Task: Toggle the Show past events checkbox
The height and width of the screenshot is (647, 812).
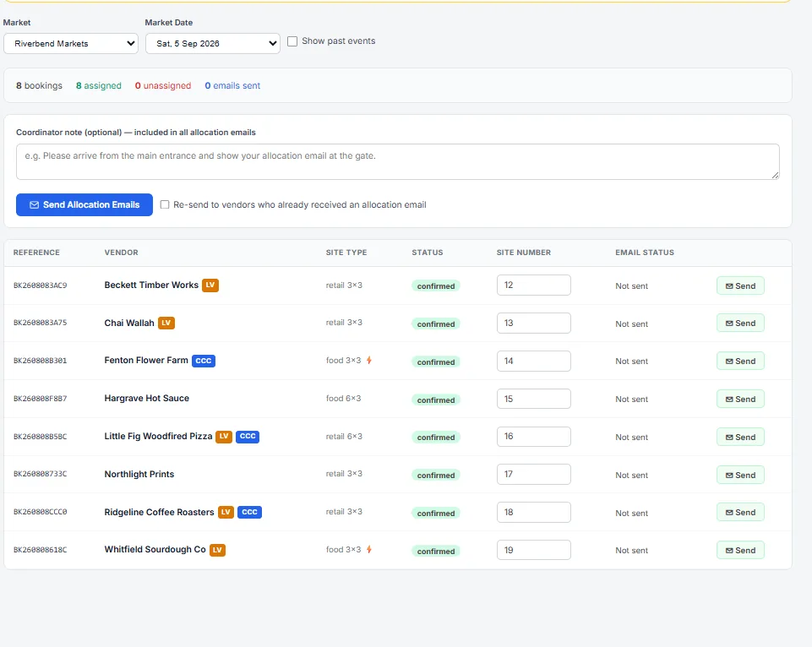Action: click(x=292, y=41)
